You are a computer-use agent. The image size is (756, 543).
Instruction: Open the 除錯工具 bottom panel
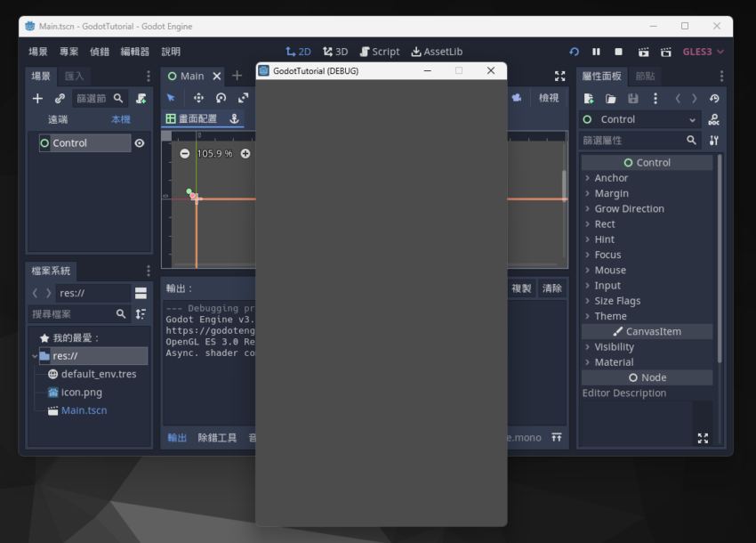(x=217, y=438)
